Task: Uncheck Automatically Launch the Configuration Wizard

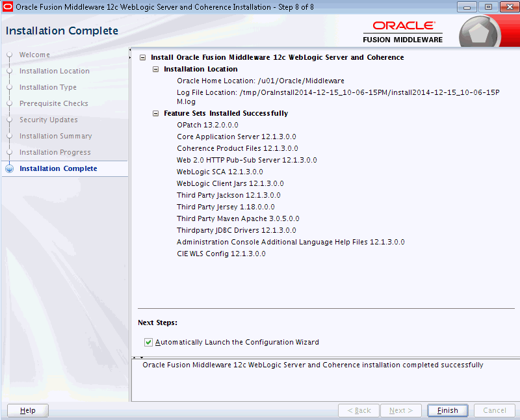Action: [x=148, y=342]
